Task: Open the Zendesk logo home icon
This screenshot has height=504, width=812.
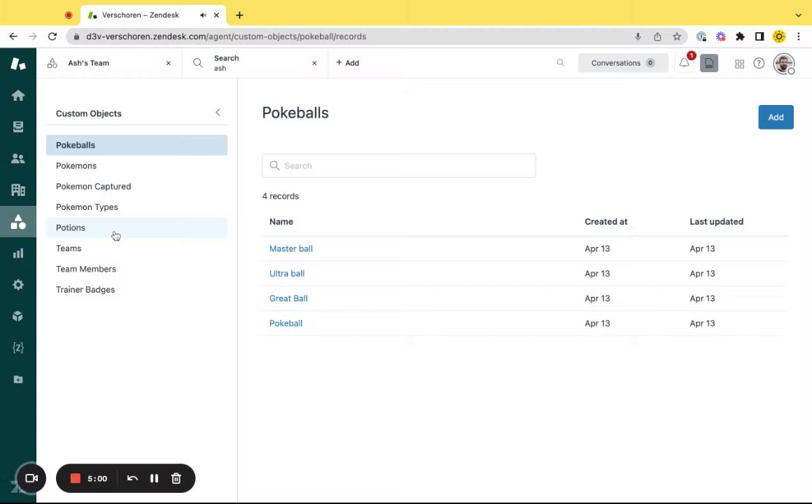Action: [x=18, y=63]
